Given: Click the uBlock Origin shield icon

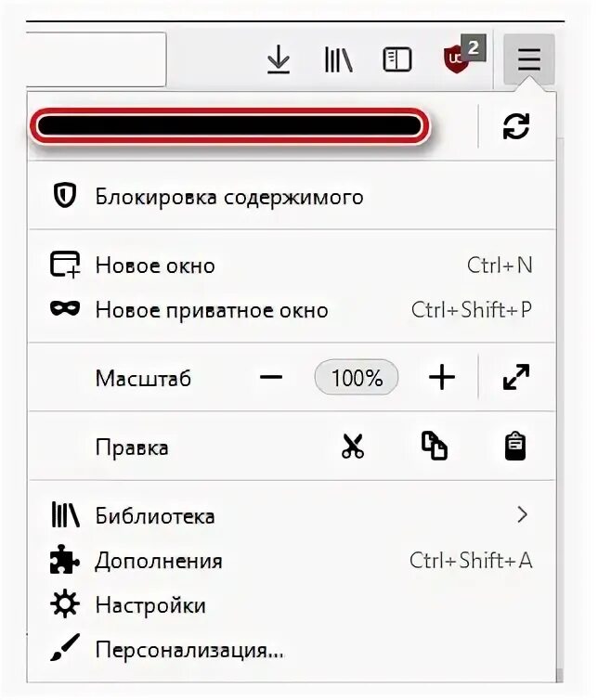Looking at the screenshot, I should pyautogui.click(x=457, y=60).
